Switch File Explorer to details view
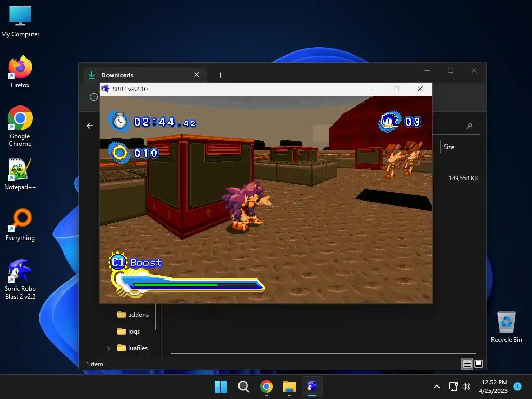 (467, 364)
